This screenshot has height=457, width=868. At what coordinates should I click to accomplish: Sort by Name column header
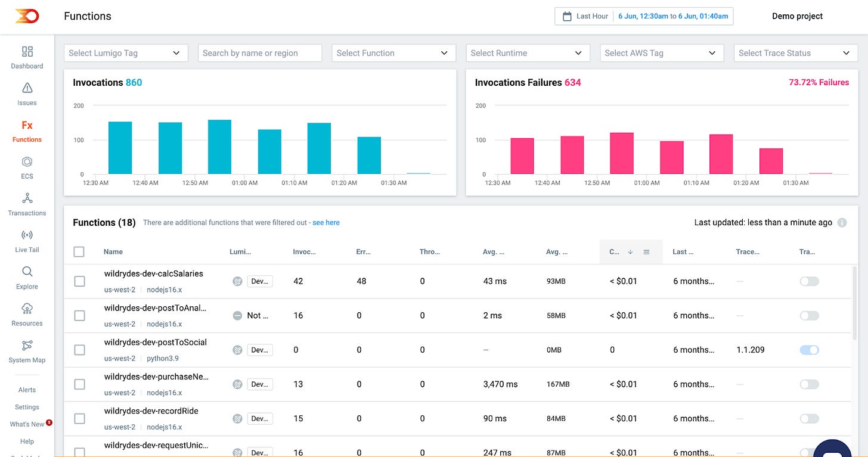113,252
